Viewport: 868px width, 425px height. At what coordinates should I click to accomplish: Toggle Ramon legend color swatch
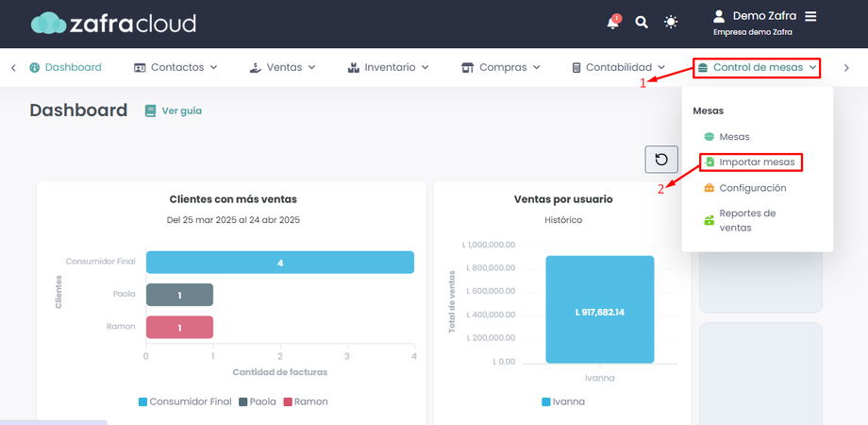(x=288, y=401)
